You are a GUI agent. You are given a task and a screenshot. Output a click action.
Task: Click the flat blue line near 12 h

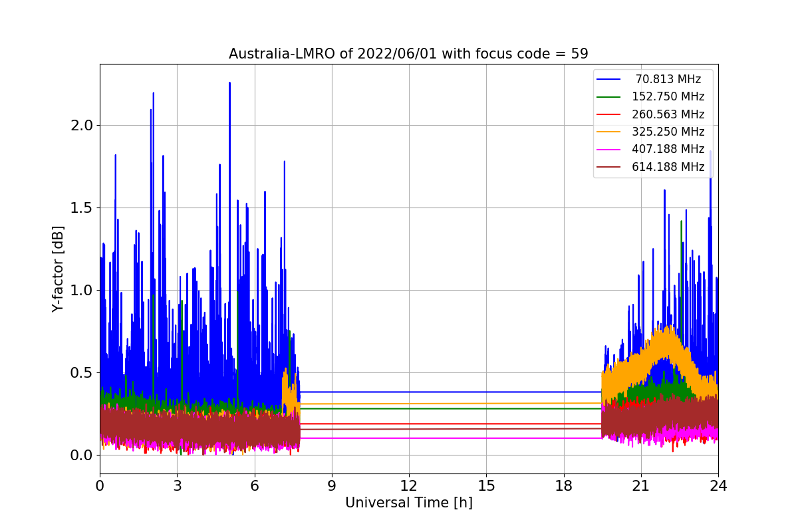(x=409, y=392)
